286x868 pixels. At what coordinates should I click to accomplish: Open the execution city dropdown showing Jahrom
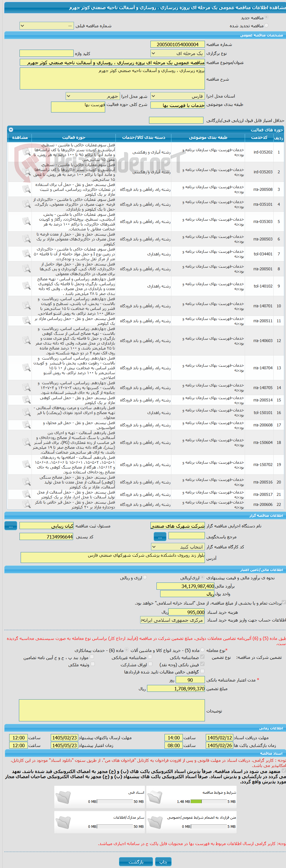[x=93, y=96]
